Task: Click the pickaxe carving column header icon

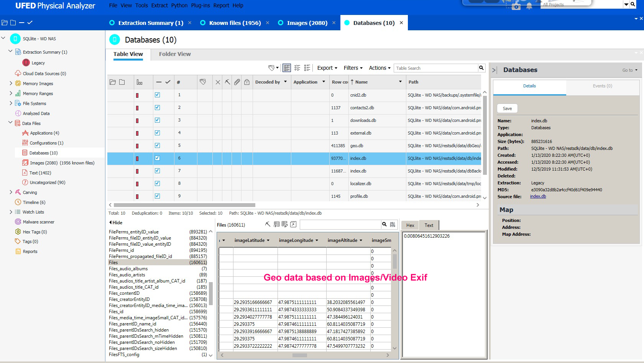Action: coord(227,82)
